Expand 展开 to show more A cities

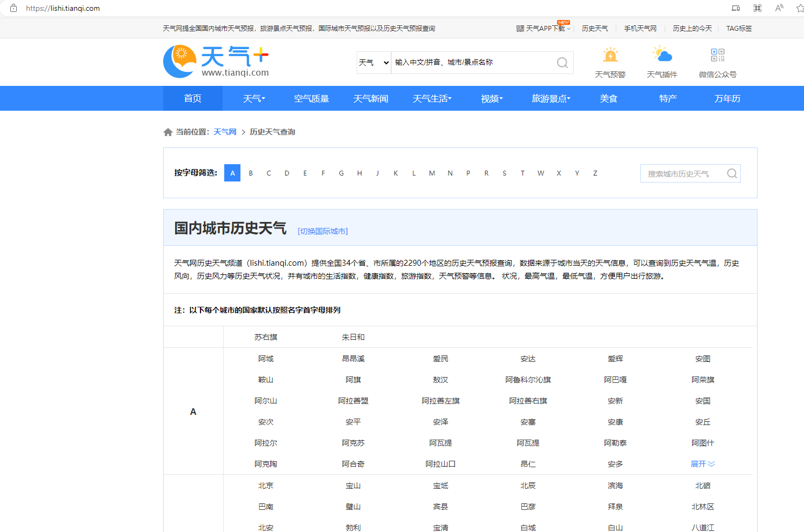(702, 464)
